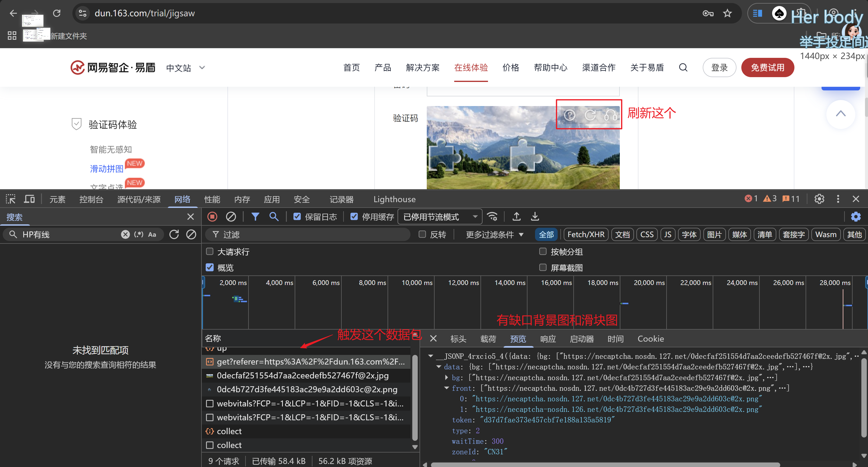This screenshot has width=868, height=467.
Task: Enable the 按帧分组 checkbox
Action: click(x=543, y=252)
